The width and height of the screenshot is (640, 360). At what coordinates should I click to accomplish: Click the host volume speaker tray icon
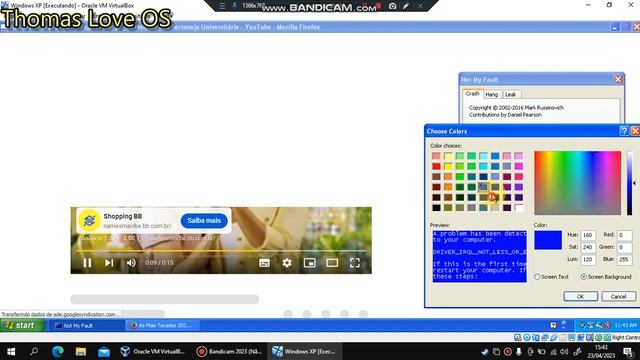[x=564, y=351]
